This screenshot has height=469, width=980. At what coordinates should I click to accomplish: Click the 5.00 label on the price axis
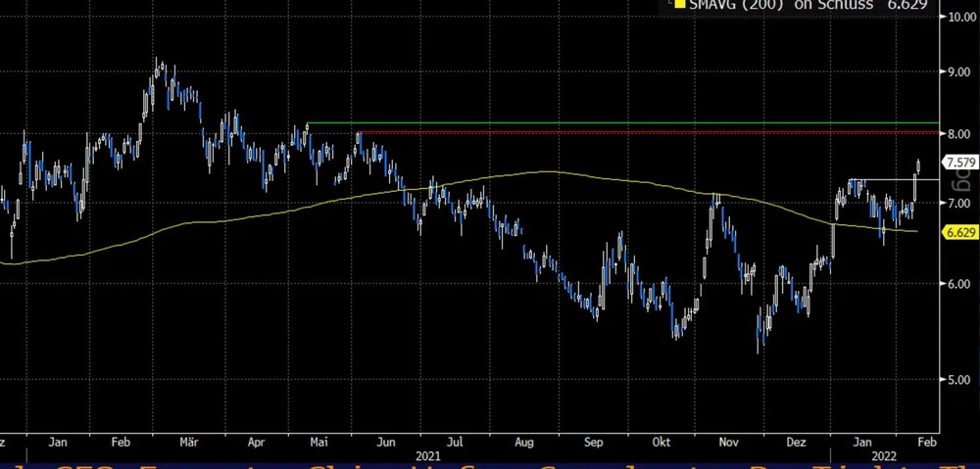[x=956, y=379]
